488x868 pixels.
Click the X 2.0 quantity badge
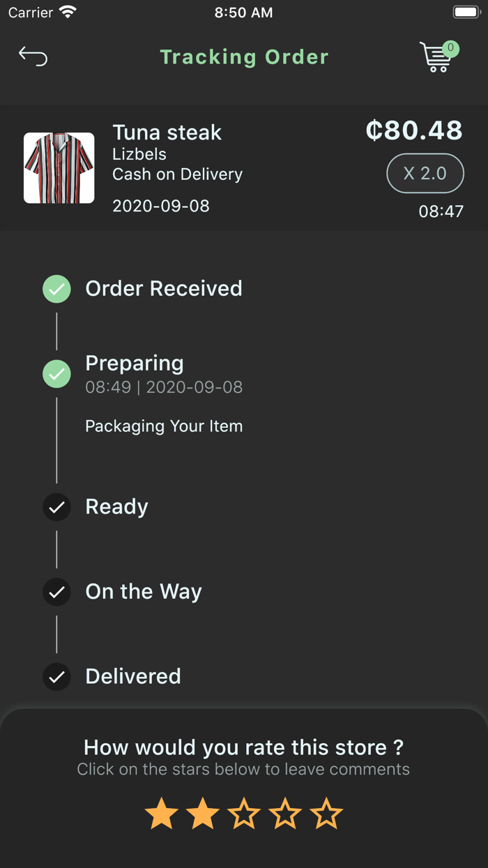(x=425, y=173)
